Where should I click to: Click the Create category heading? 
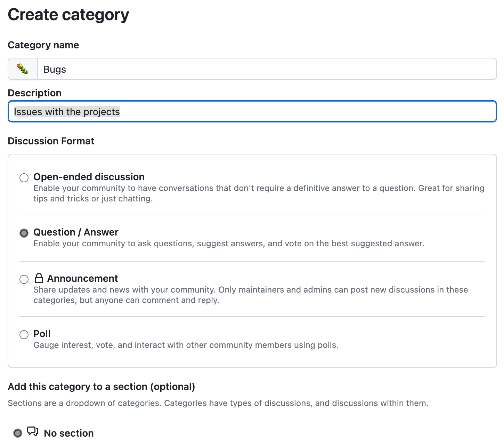(68, 14)
